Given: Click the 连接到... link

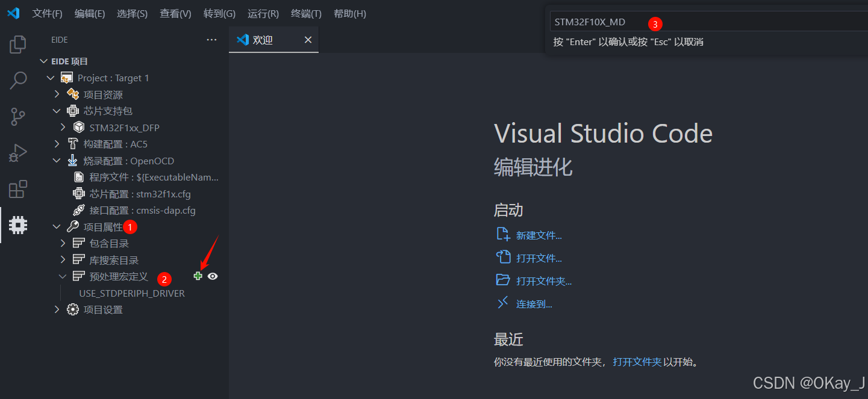Looking at the screenshot, I should [x=534, y=304].
